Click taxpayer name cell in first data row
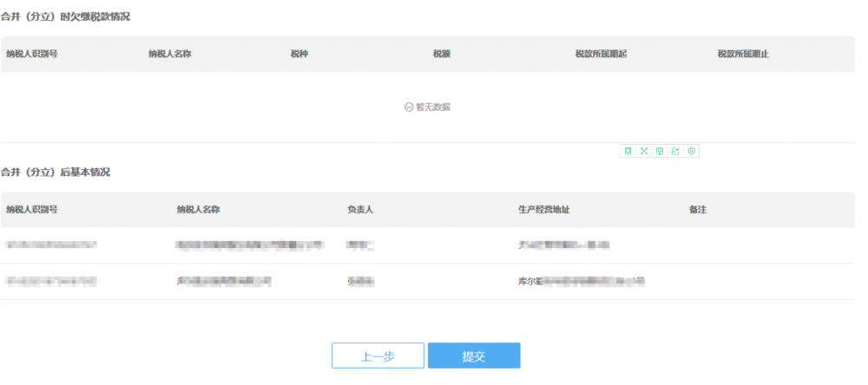Image resolution: width=868 pixels, height=385 pixels. (249, 245)
